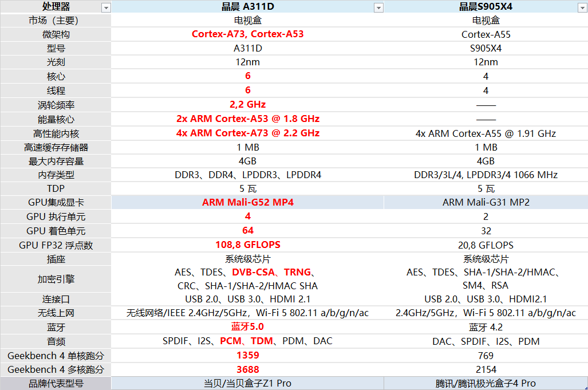Click the 涡轮频率 row label

point(56,105)
